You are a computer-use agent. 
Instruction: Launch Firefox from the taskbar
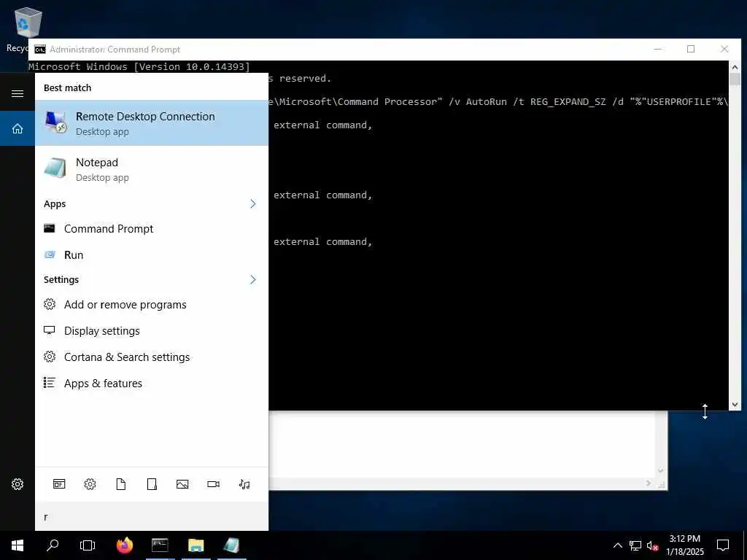(124, 545)
